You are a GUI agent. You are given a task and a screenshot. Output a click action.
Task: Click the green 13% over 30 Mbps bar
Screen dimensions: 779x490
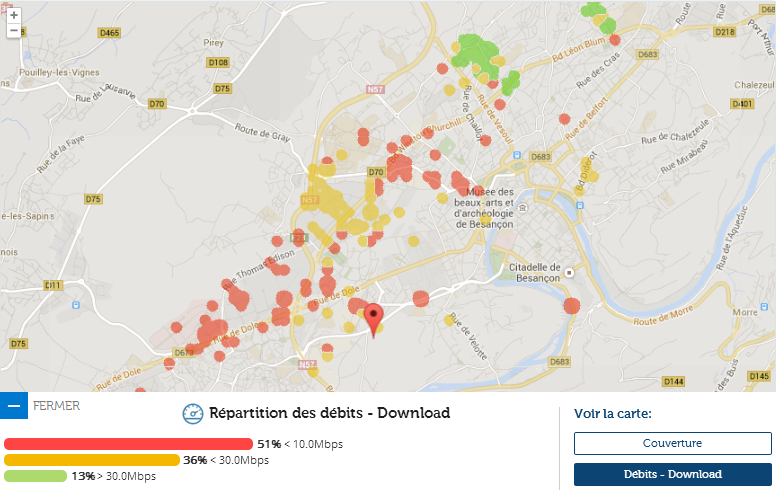click(35, 476)
